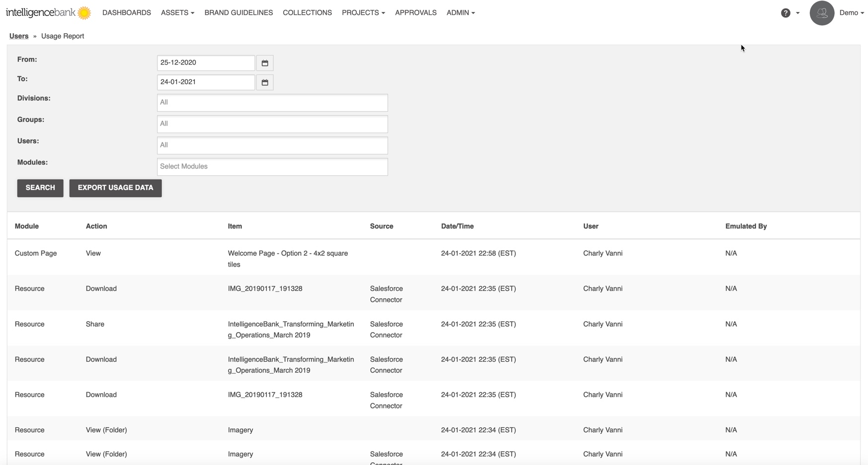The height and width of the screenshot is (465, 868).
Task: Open the To date calendar picker
Action: pos(265,83)
